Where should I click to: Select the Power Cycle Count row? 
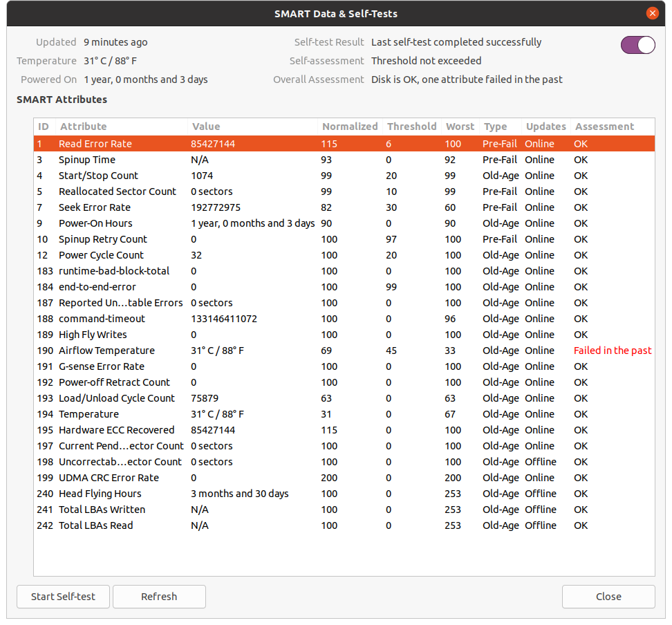click(x=344, y=254)
